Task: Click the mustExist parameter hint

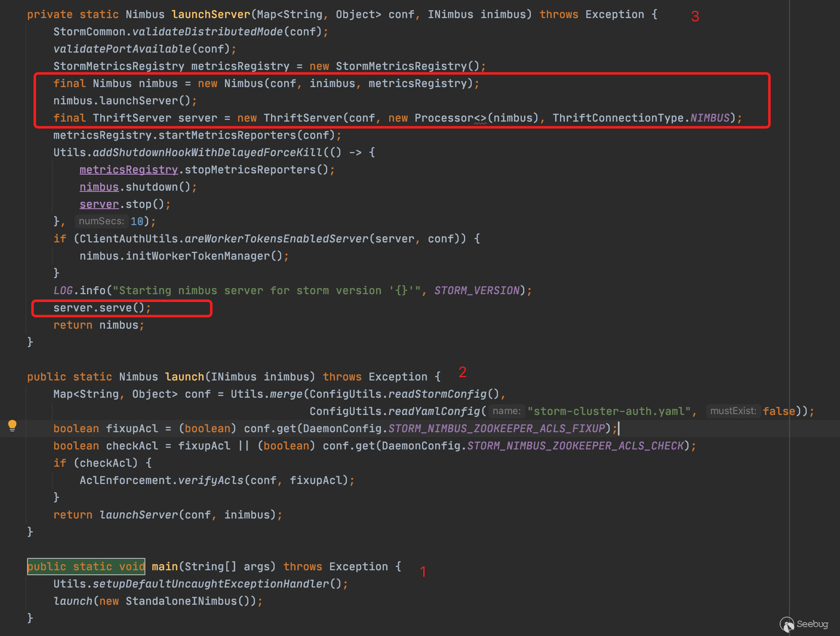Action: (733, 411)
